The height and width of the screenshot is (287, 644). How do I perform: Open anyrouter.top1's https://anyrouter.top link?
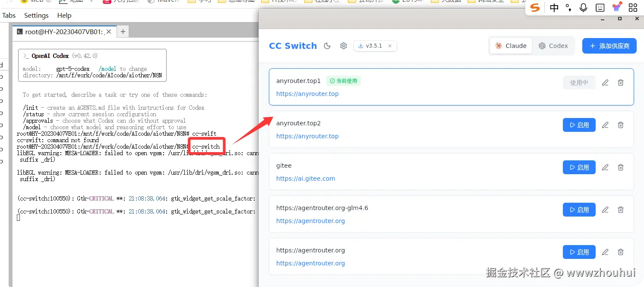[x=307, y=94]
